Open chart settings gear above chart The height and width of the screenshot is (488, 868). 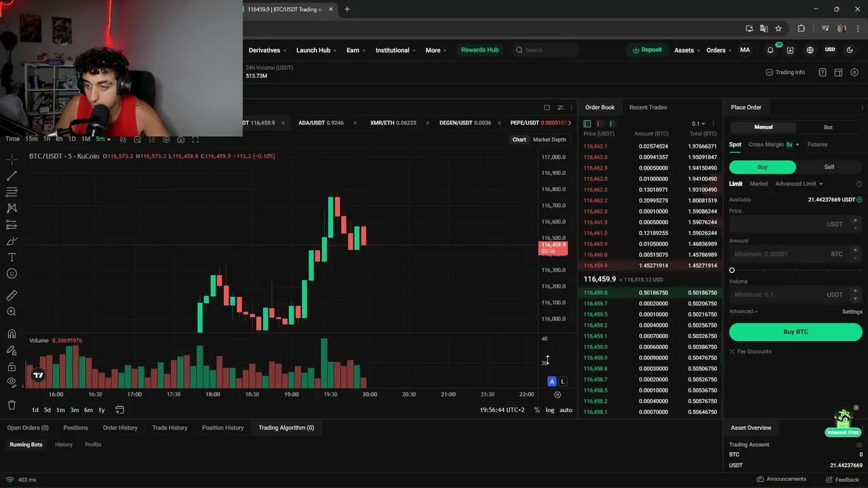[x=166, y=140]
